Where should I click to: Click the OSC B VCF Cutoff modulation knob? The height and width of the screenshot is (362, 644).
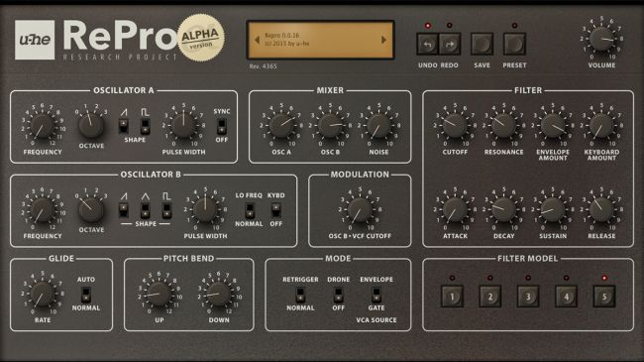tap(360, 209)
